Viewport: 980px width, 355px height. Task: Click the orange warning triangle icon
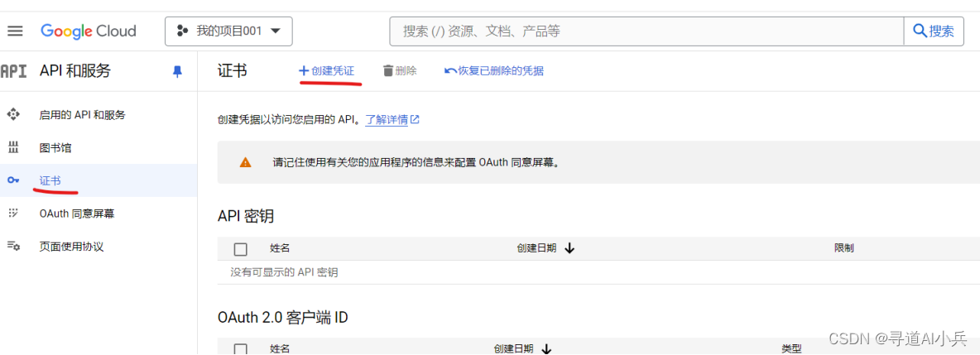pos(246,162)
